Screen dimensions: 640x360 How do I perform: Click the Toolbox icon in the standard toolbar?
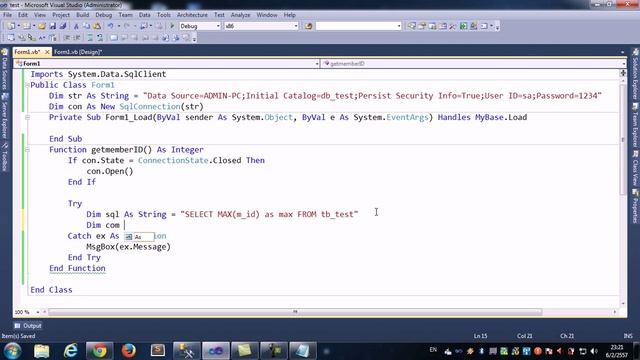point(452,26)
